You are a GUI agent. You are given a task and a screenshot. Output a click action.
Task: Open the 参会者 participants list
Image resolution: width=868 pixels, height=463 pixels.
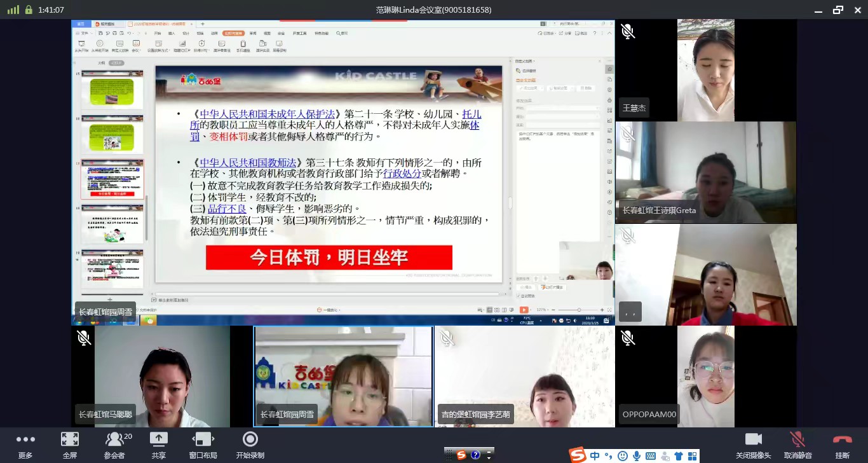pos(115,445)
